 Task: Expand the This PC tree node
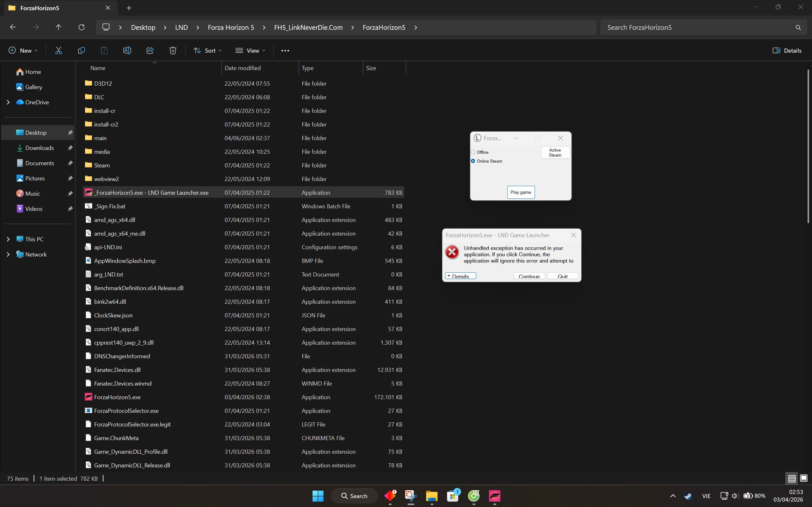[x=8, y=239]
